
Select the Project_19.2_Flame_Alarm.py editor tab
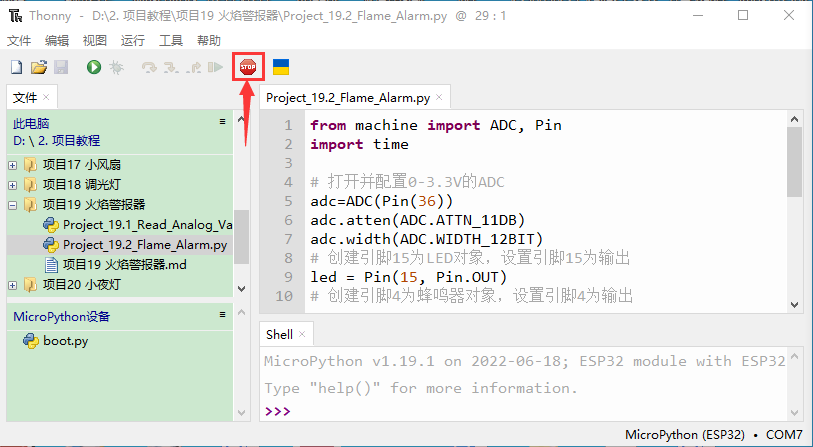point(348,97)
